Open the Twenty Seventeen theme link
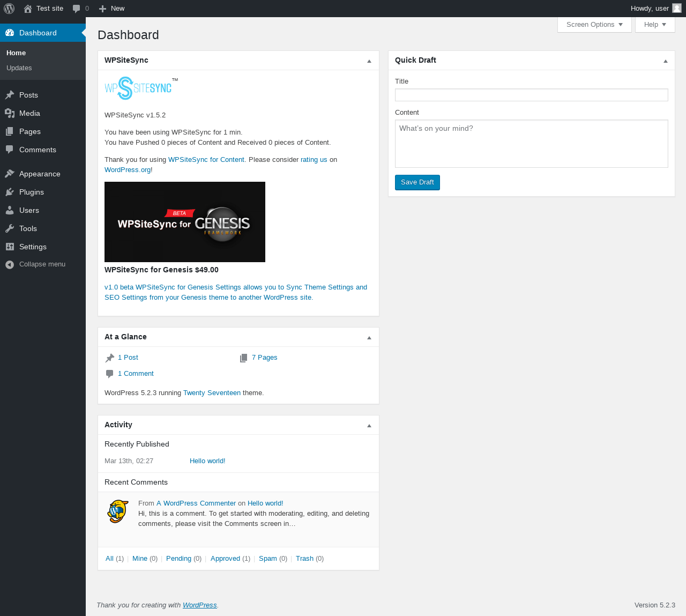Screen dimensions: 686x616 [x=212, y=393]
